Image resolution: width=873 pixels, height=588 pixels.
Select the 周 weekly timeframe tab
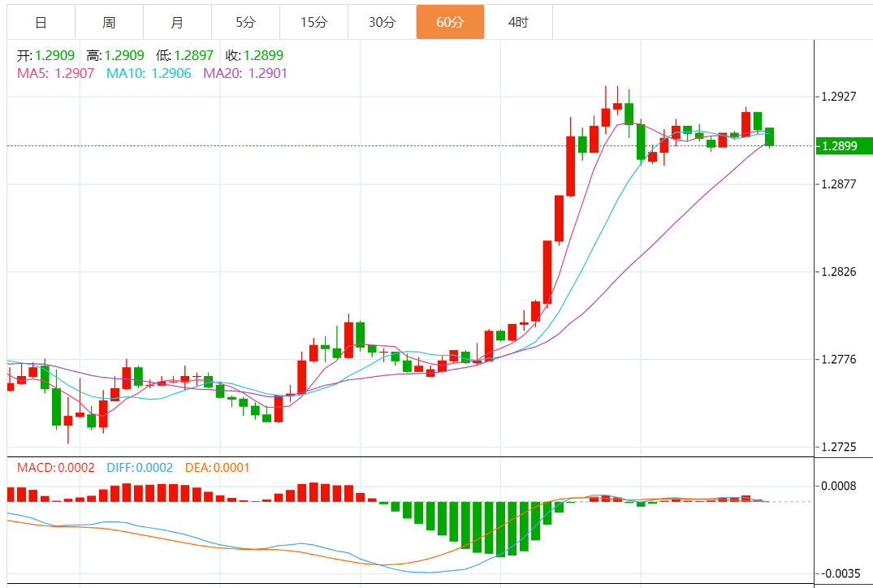109,22
